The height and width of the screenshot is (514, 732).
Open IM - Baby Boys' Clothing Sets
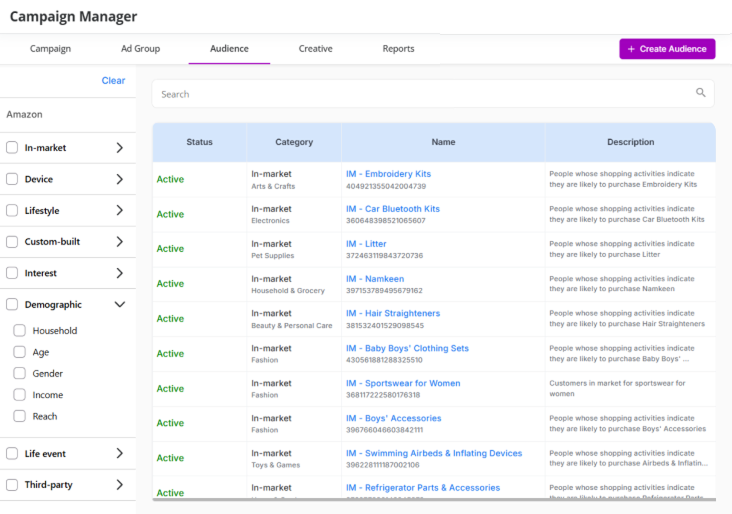pyautogui.click(x=407, y=348)
